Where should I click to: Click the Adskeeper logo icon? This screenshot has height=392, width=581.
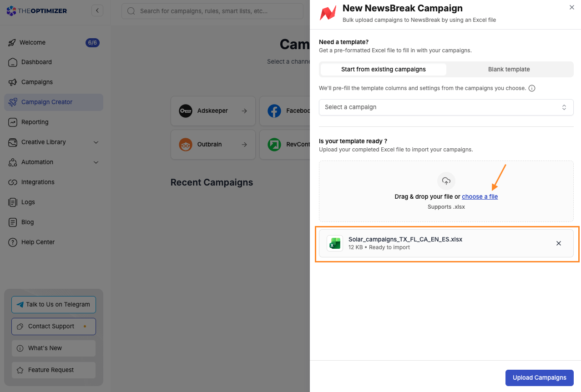186,111
